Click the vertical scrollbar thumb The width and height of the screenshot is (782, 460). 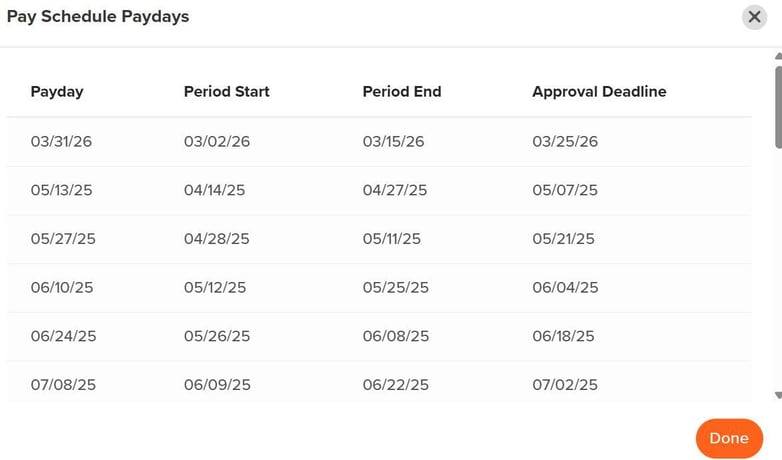pos(777,105)
